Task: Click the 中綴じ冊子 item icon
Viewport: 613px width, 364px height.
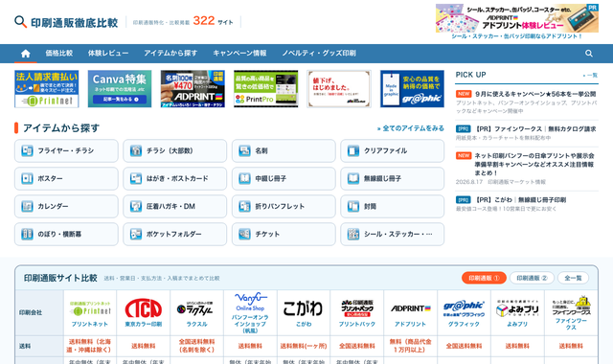Action: click(244, 179)
